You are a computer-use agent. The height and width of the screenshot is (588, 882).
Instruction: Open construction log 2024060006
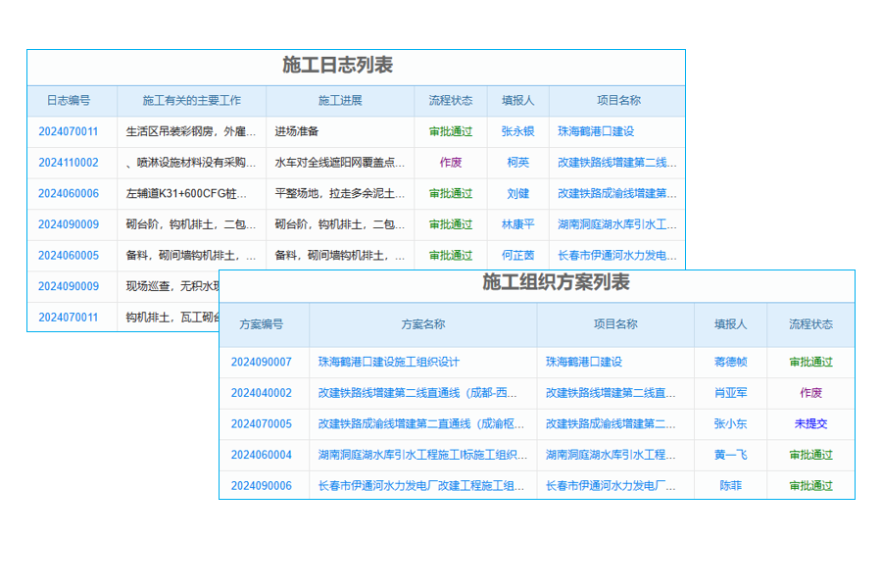(68, 194)
